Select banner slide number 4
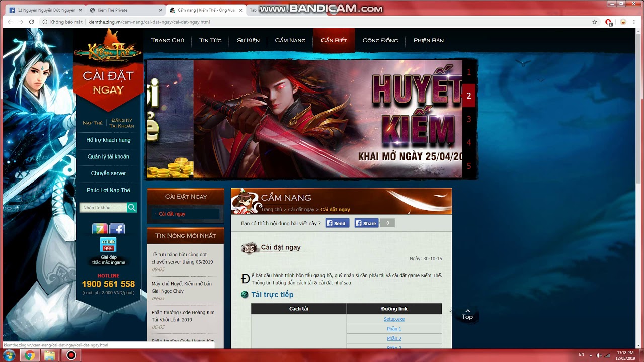644x362 pixels. click(x=469, y=143)
